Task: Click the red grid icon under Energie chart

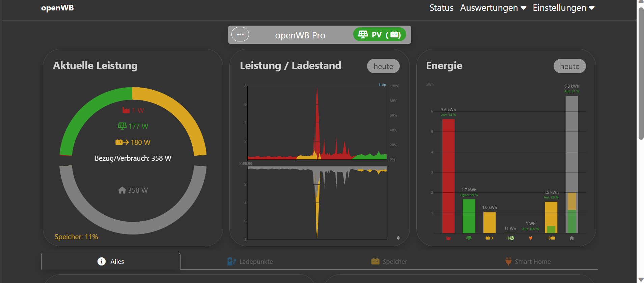Action: pos(448,238)
